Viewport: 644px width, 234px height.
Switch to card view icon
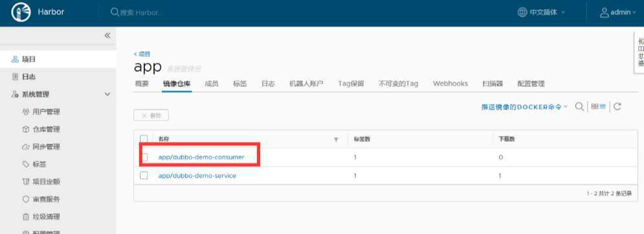(x=595, y=107)
